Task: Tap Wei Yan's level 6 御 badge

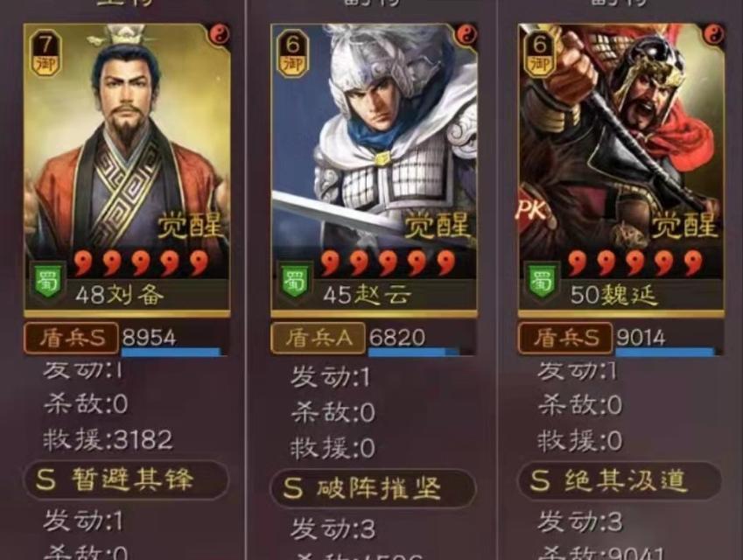Action: pos(540,53)
